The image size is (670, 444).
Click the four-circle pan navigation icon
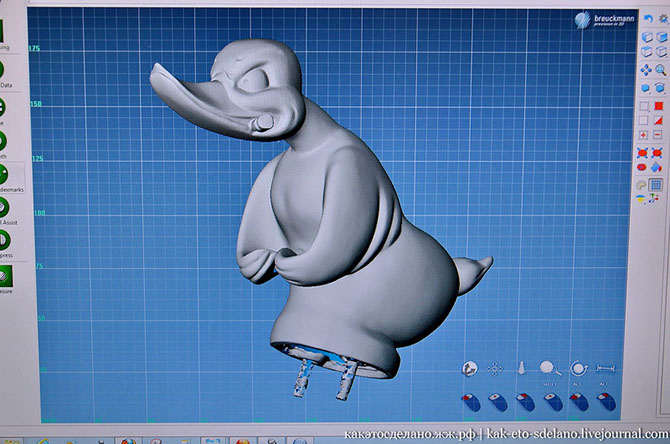coord(495,369)
